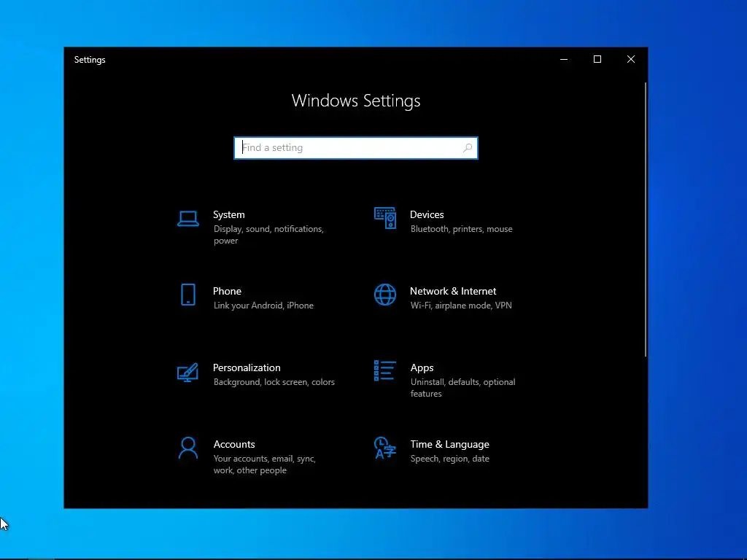Click 'Display, sound, notifications, power' text

[x=268, y=235]
